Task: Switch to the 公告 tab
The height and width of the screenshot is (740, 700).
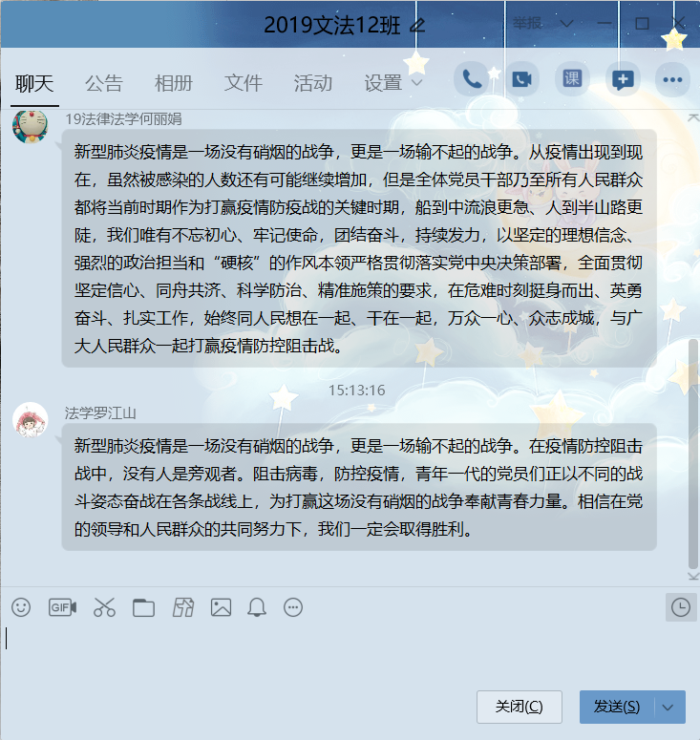Action: [x=104, y=83]
